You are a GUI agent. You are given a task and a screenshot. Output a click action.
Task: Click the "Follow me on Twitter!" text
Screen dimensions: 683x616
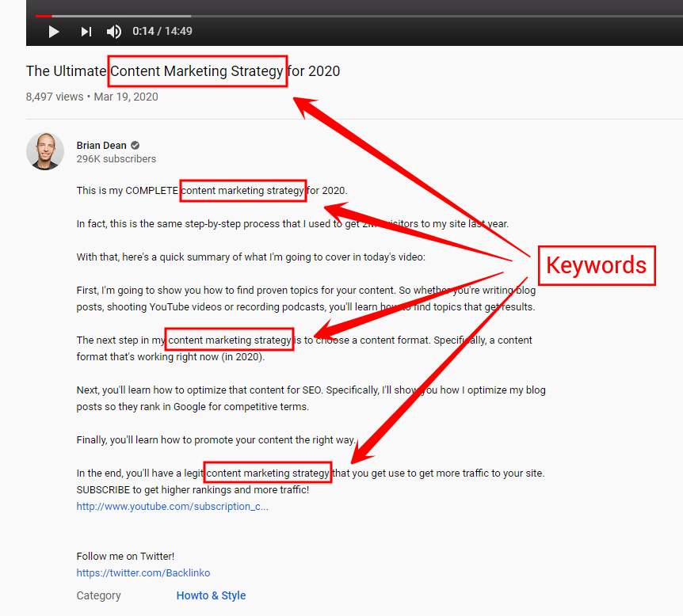coord(125,557)
